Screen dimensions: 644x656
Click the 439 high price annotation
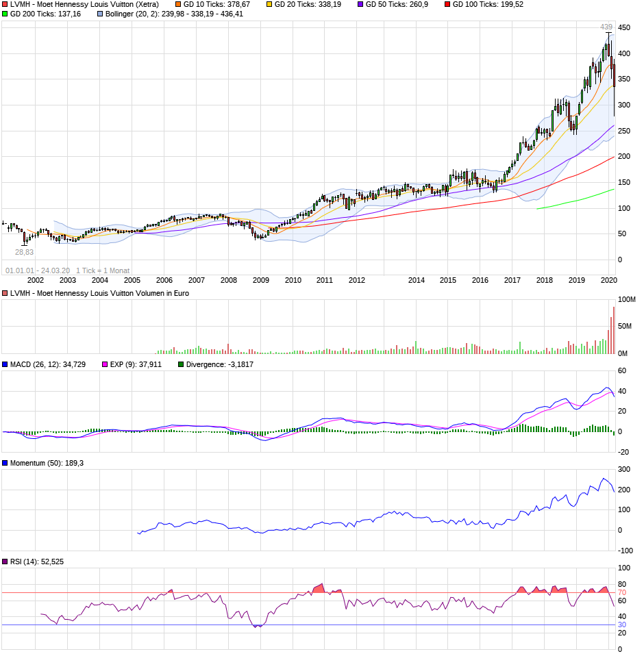pyautogui.click(x=606, y=27)
